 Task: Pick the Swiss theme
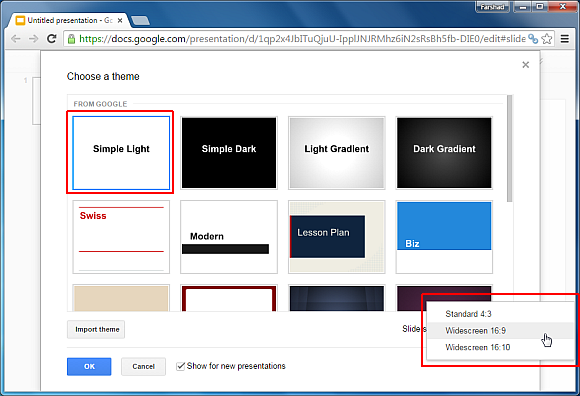[x=121, y=237]
